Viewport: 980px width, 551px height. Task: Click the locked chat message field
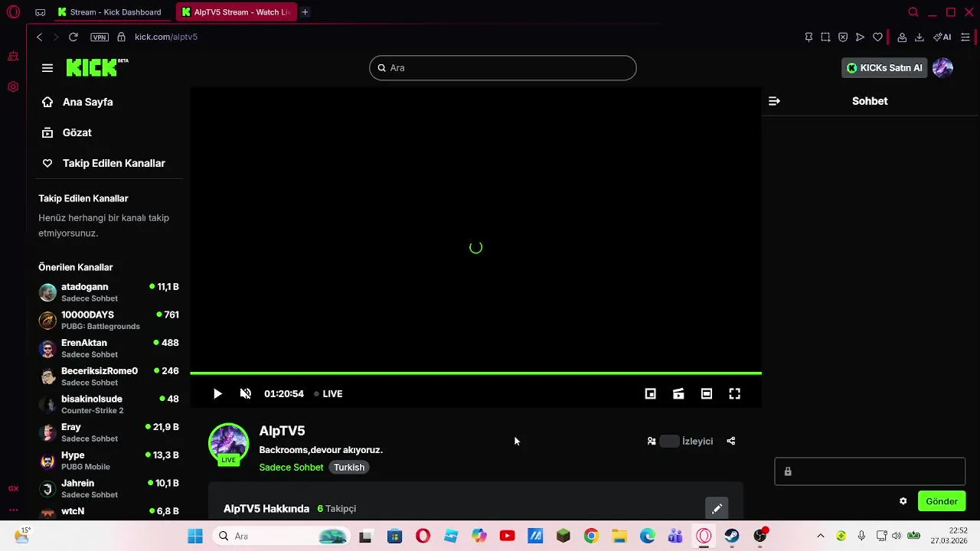point(870,471)
